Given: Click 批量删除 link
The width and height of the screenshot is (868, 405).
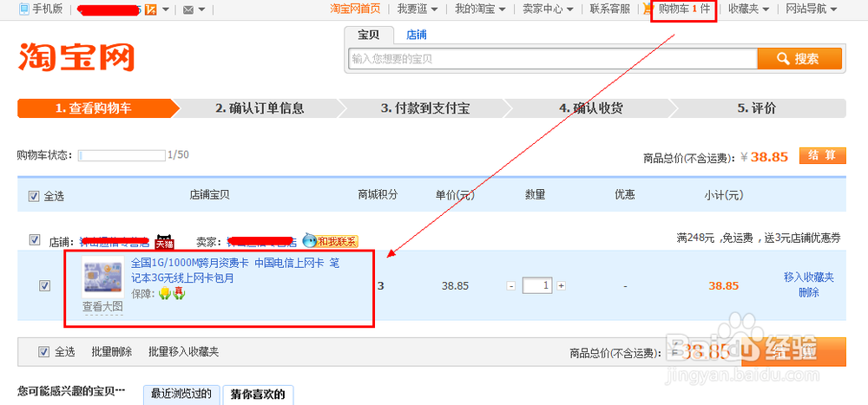Looking at the screenshot, I should point(112,351).
